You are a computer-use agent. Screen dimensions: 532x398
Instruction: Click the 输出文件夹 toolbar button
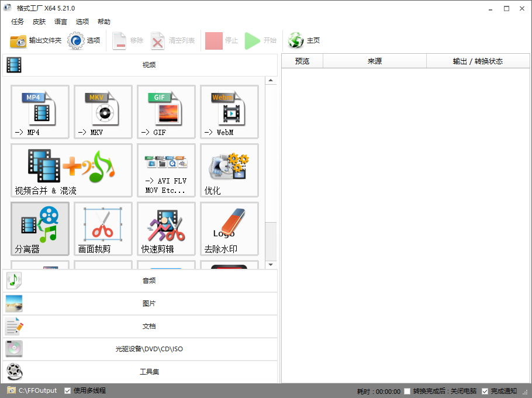36,40
